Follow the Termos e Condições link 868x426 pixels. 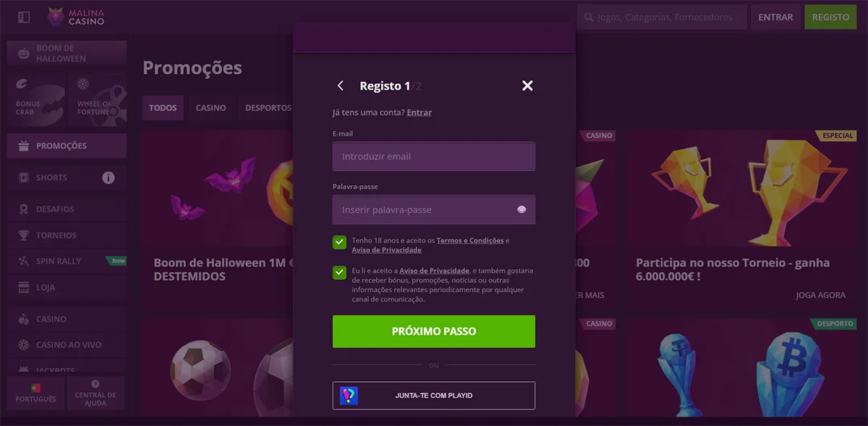click(x=469, y=240)
